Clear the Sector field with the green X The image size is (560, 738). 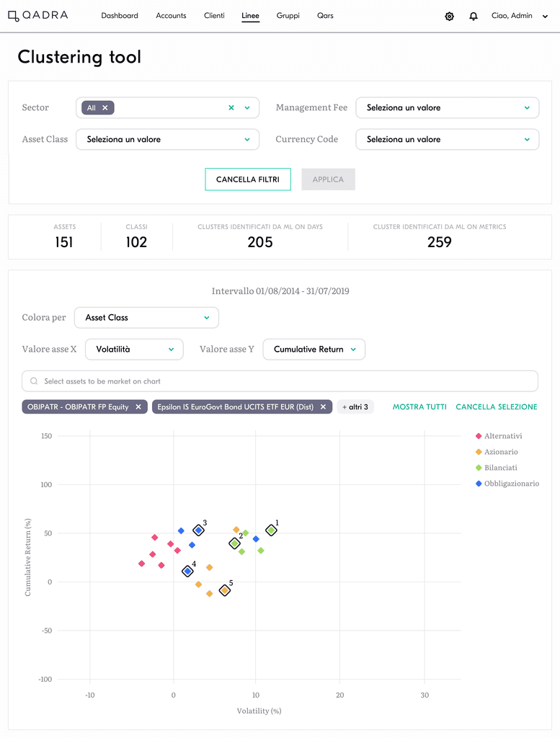point(231,108)
